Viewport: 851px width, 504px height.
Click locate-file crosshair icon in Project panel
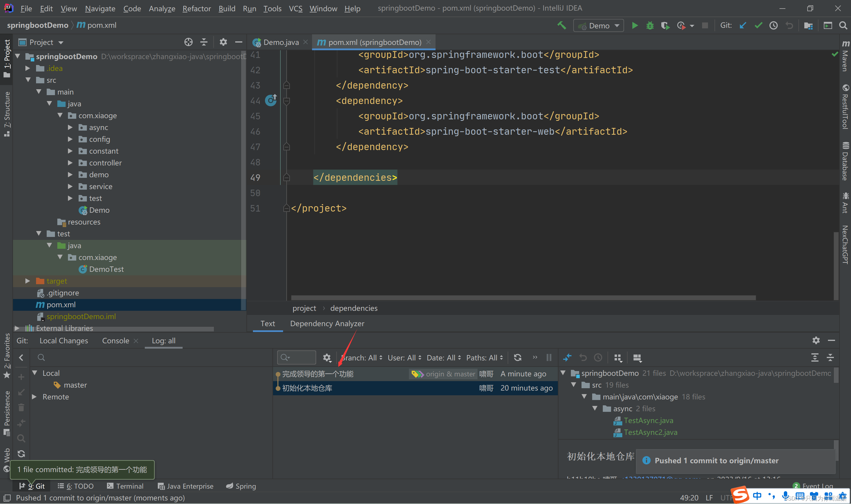[x=188, y=42]
